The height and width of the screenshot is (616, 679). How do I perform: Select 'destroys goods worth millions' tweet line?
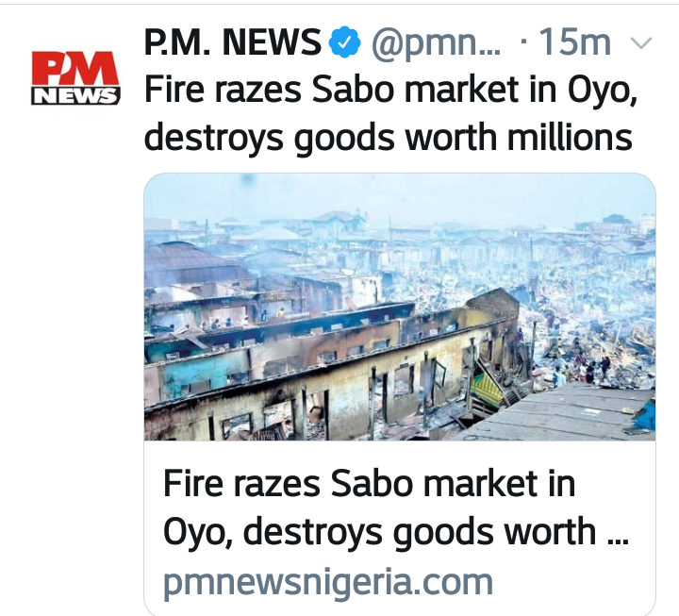(388, 137)
